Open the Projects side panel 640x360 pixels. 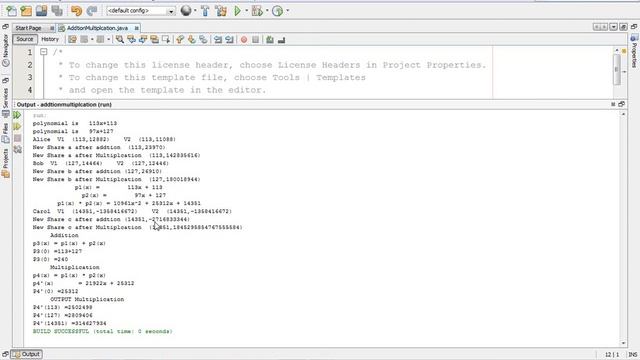pyautogui.click(x=6, y=163)
